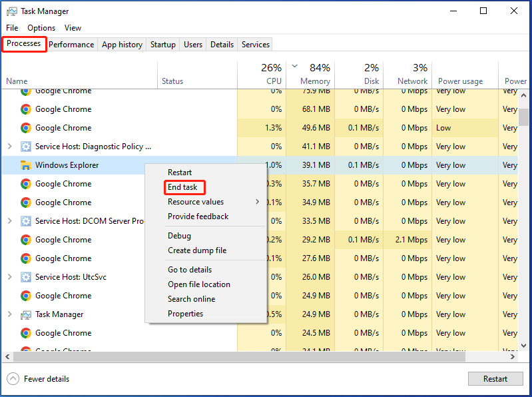Click the Task Manager title bar icon
The height and width of the screenshot is (397, 532).
[11, 11]
